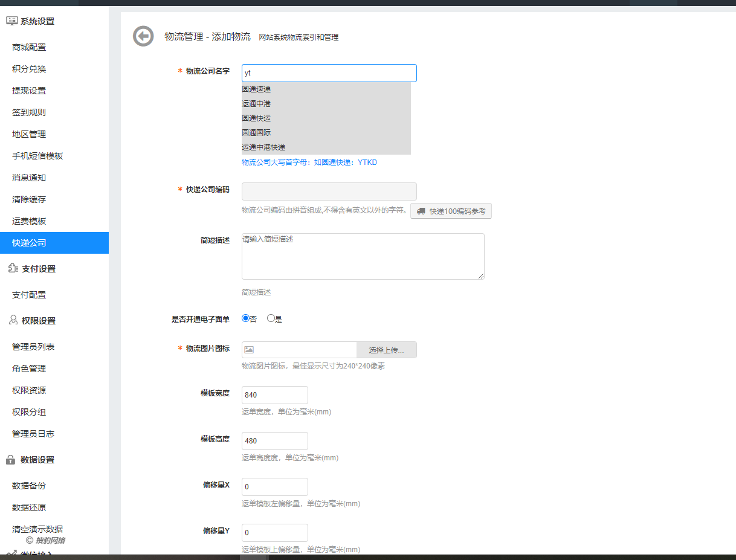Click the image placeholder icon in upload field

coord(249,350)
